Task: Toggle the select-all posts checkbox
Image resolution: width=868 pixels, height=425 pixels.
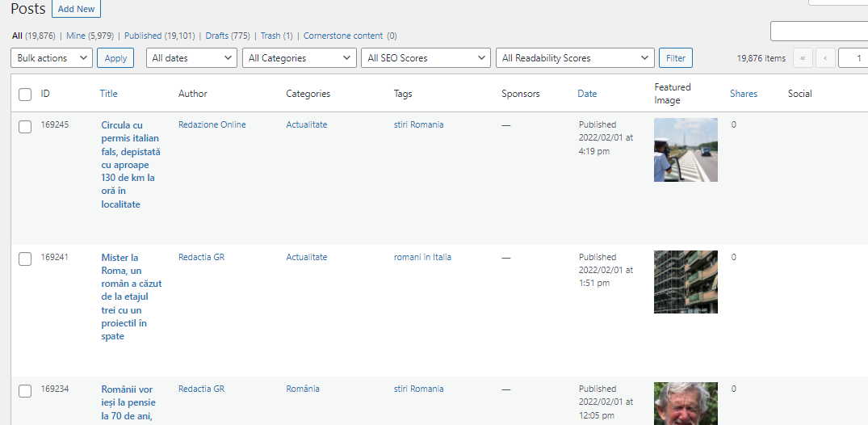Action: [x=25, y=95]
